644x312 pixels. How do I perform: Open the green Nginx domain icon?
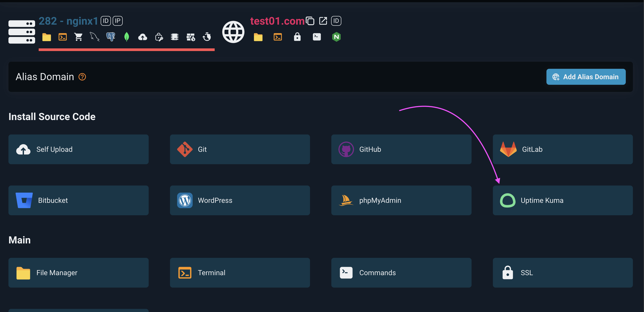(336, 37)
